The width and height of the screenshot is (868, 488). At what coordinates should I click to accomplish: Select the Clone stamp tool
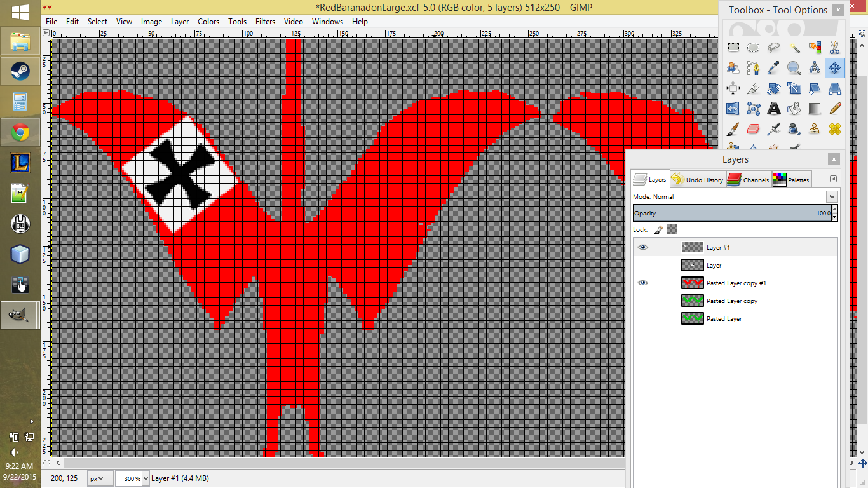coord(815,129)
